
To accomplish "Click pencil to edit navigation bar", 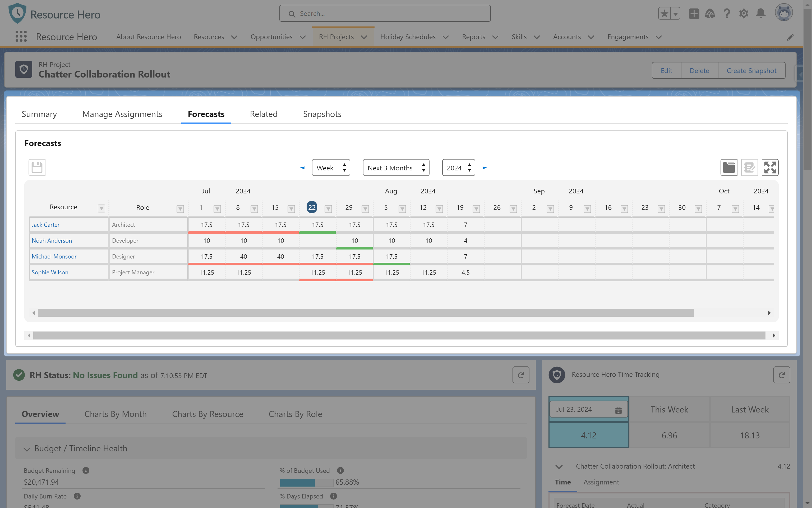I will pyautogui.click(x=790, y=37).
